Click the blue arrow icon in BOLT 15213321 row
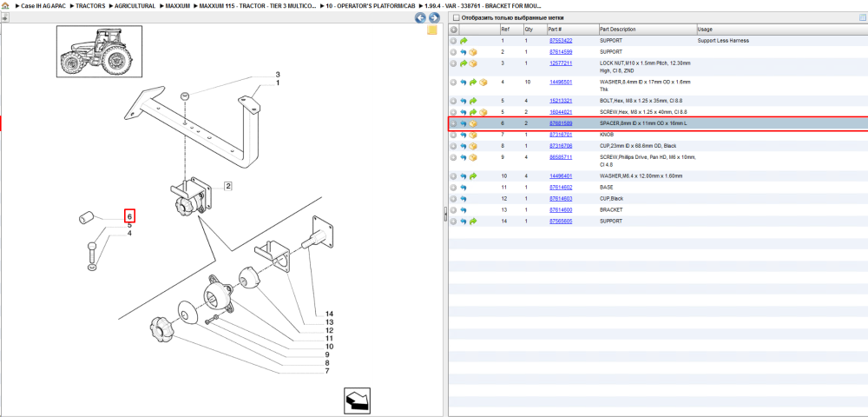Viewport: 868px width, 417px height. 464,101
